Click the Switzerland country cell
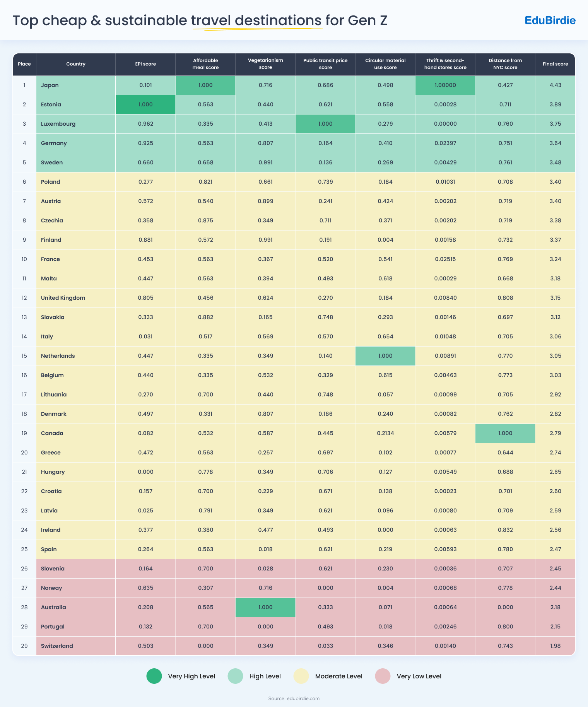 (x=76, y=646)
